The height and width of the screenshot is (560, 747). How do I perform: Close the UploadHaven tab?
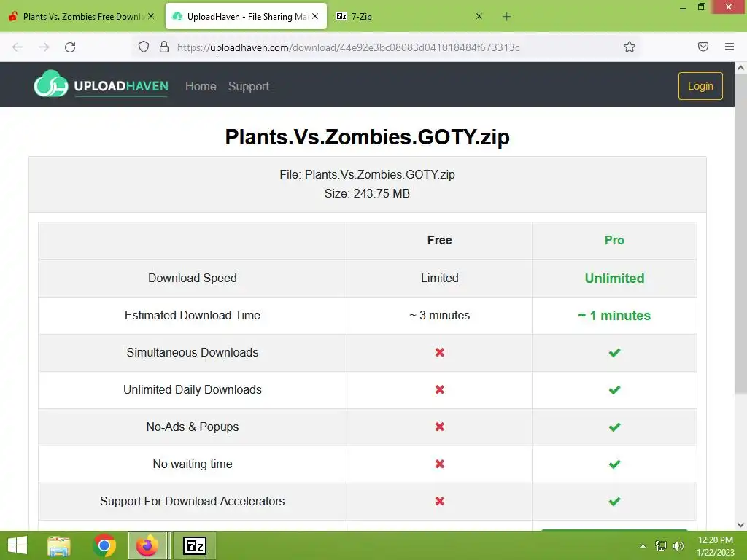coord(315,16)
